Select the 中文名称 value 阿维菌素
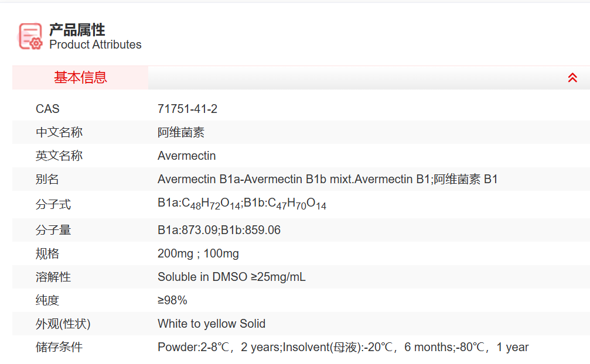 point(181,132)
